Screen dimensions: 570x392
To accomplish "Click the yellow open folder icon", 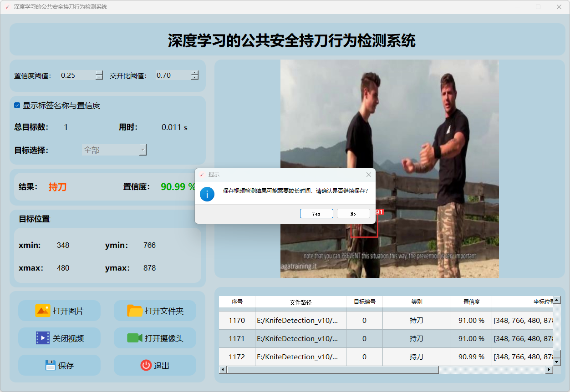I will 135,311.
